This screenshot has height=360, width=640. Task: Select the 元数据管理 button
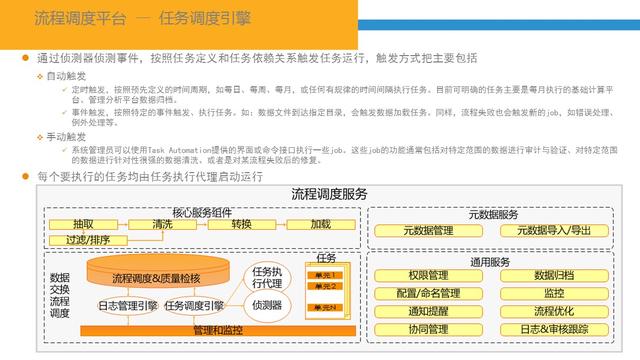[428, 231]
